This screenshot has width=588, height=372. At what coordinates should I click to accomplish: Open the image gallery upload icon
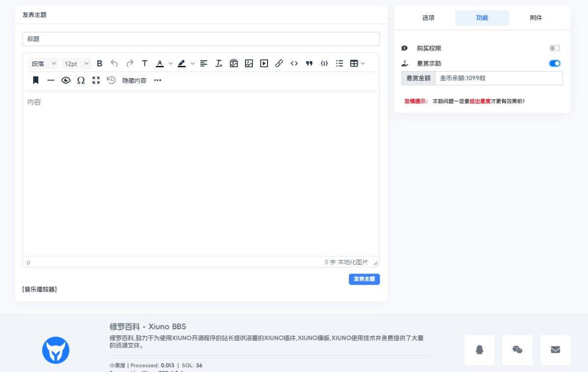[x=234, y=63]
